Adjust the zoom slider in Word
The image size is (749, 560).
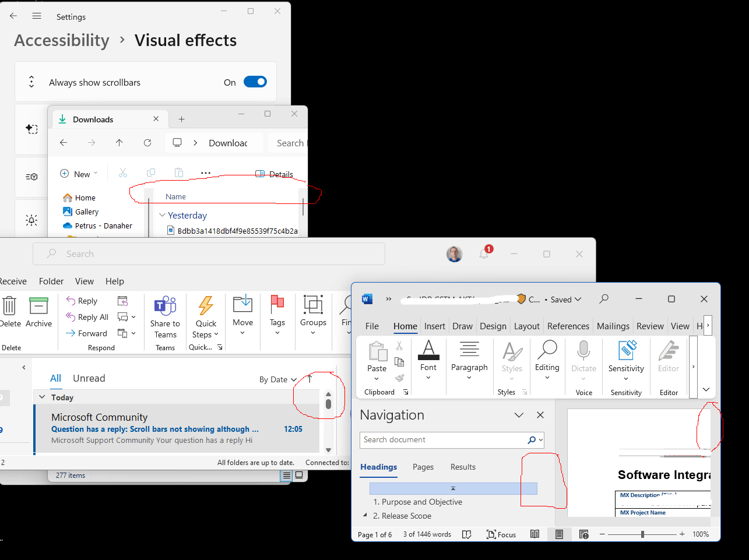click(x=641, y=533)
